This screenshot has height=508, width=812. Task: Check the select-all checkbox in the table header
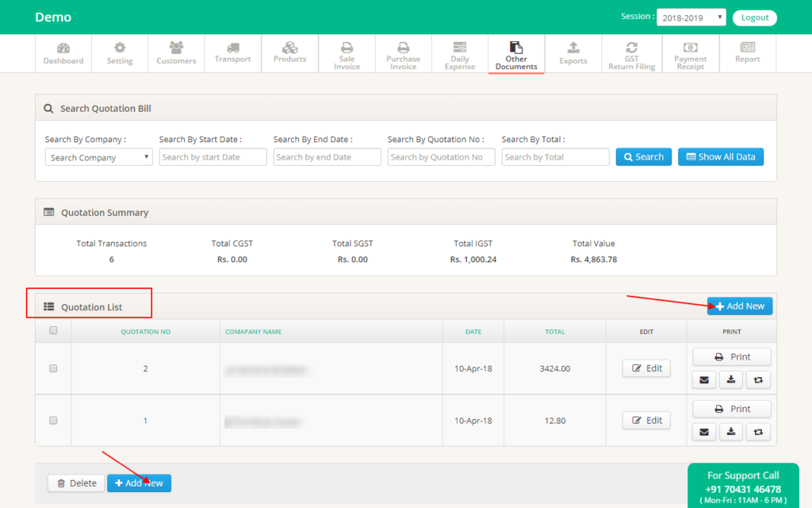coord(53,330)
